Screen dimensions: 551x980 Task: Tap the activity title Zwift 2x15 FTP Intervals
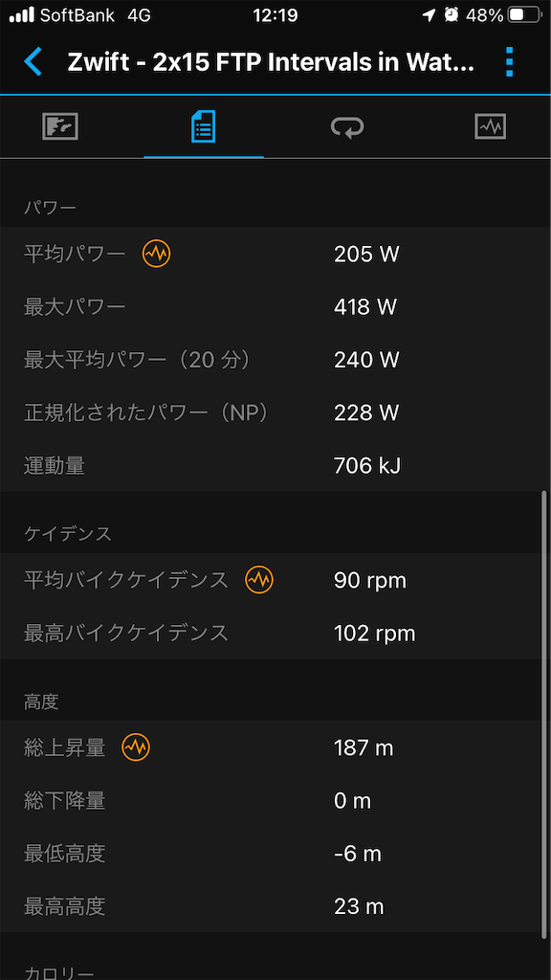[x=271, y=62]
